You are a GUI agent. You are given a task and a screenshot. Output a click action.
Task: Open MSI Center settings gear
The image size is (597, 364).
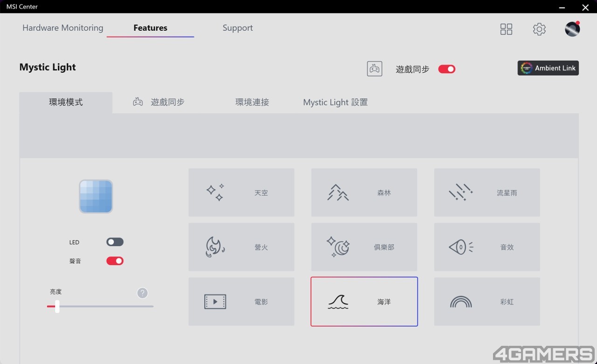[x=539, y=29]
